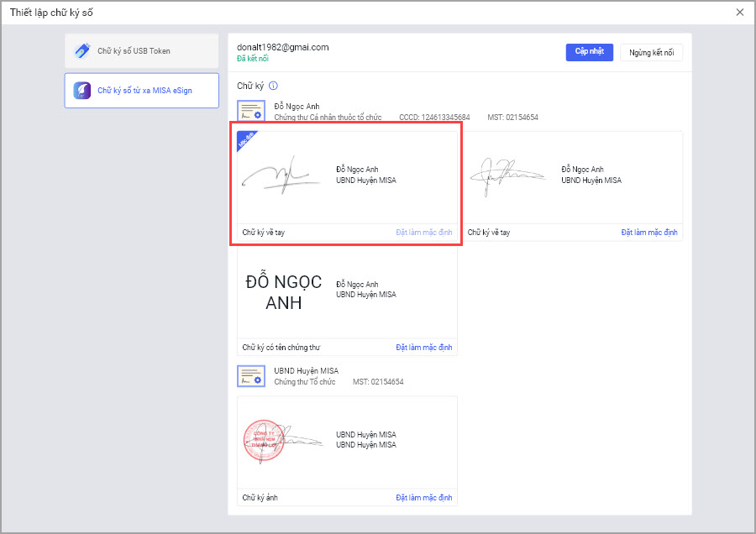Click the dimmed Đặt làm mặc định of default signature
This screenshot has height=534, width=756.
(424, 233)
